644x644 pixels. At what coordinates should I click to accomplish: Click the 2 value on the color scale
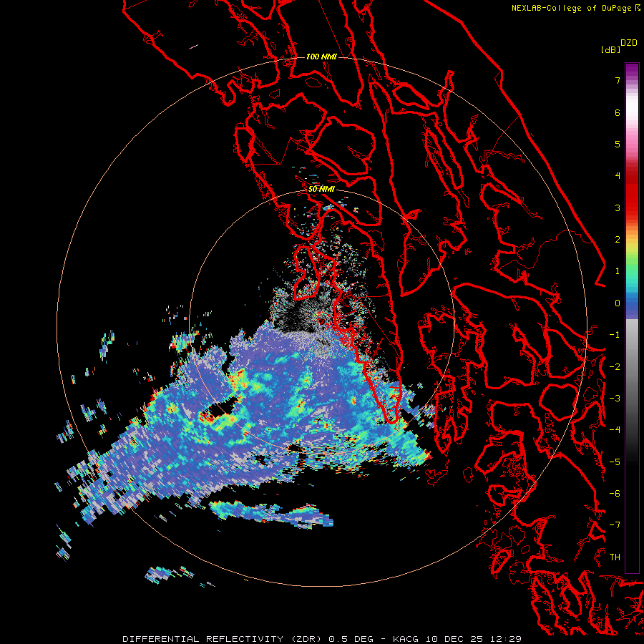click(618, 240)
